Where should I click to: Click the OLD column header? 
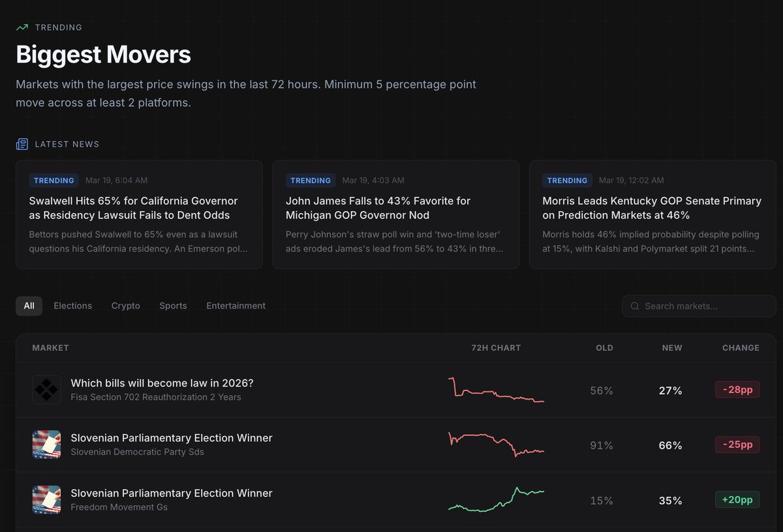tap(604, 348)
